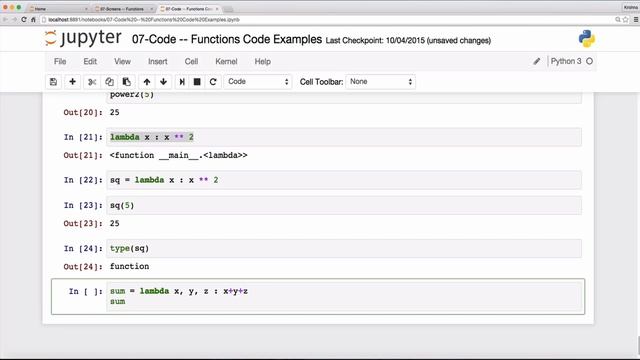Open the cell type Code dropdown
Viewport: 640px width, 360px height.
tap(258, 82)
